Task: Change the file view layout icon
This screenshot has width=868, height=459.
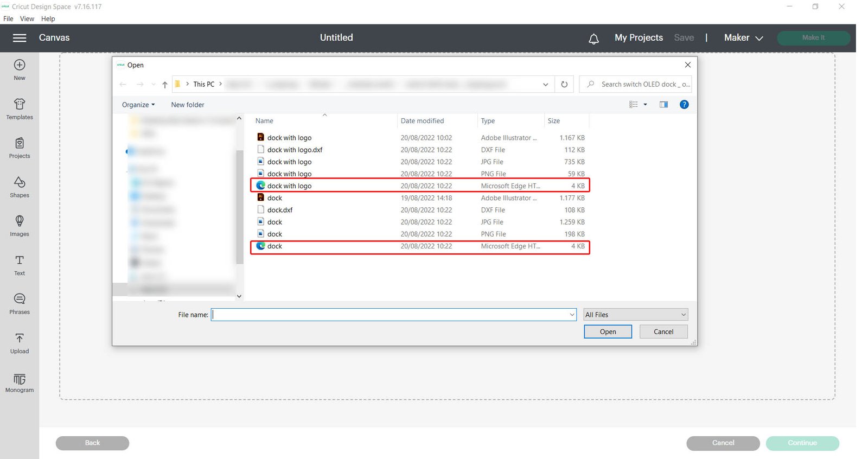Action: (x=633, y=105)
